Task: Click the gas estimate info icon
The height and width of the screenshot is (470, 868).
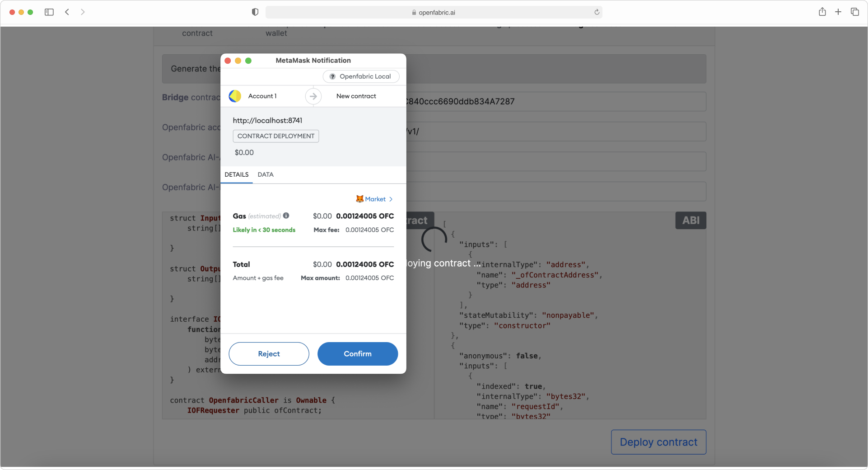Action: [286, 216]
